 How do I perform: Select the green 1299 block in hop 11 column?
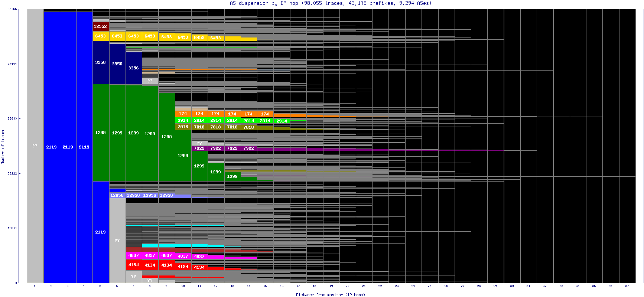(x=199, y=166)
